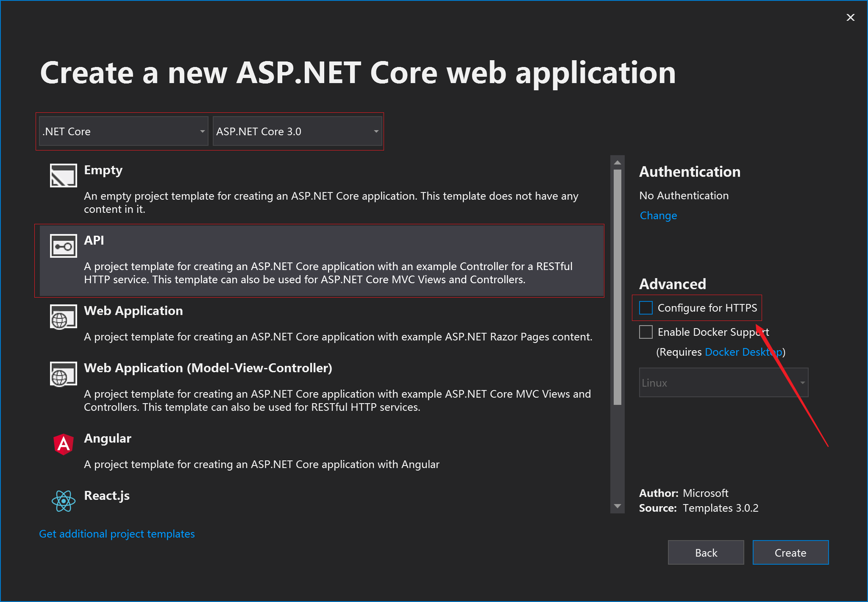Image resolution: width=868 pixels, height=602 pixels.
Task: Click the red Angular logo icon
Action: (x=63, y=444)
